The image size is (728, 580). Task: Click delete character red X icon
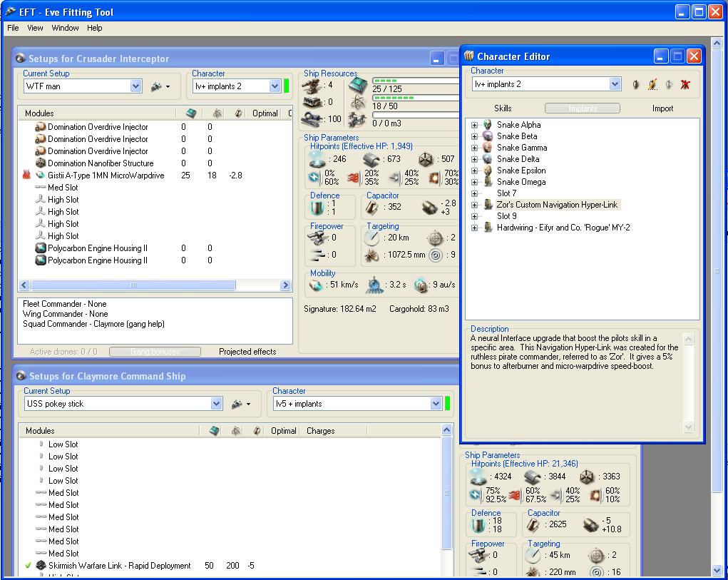click(685, 84)
